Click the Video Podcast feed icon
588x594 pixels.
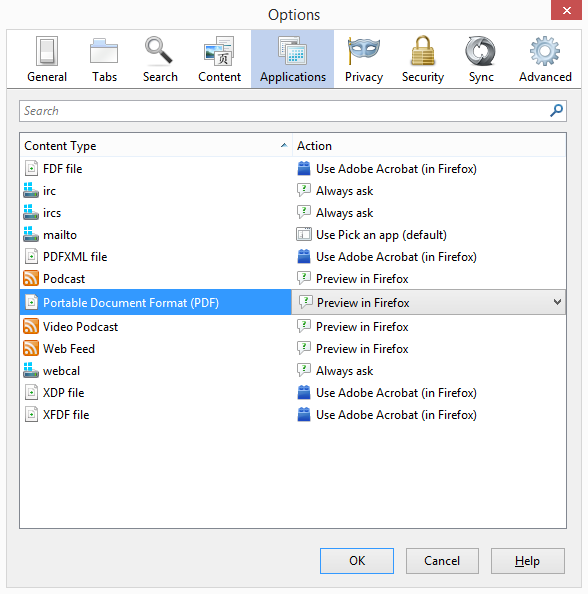click(x=31, y=326)
